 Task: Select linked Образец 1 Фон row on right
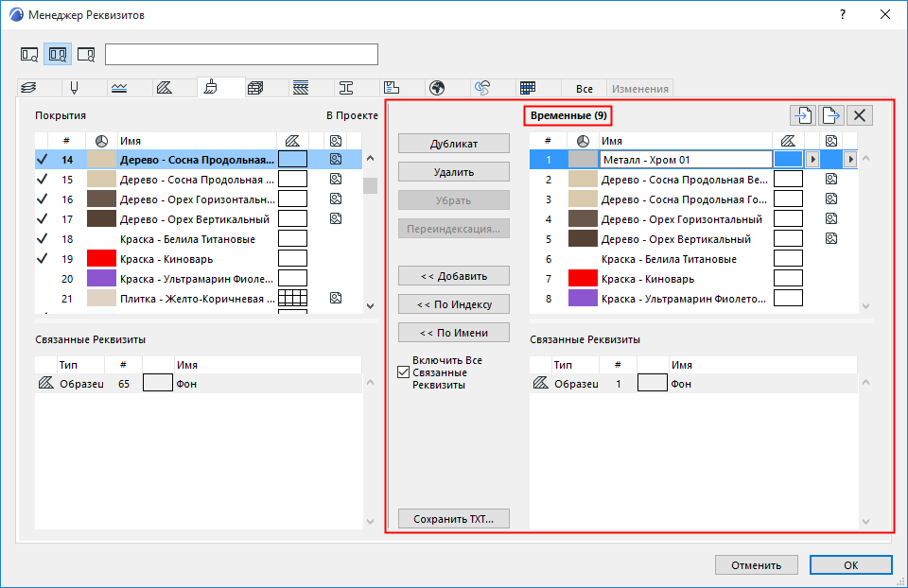tap(693, 384)
